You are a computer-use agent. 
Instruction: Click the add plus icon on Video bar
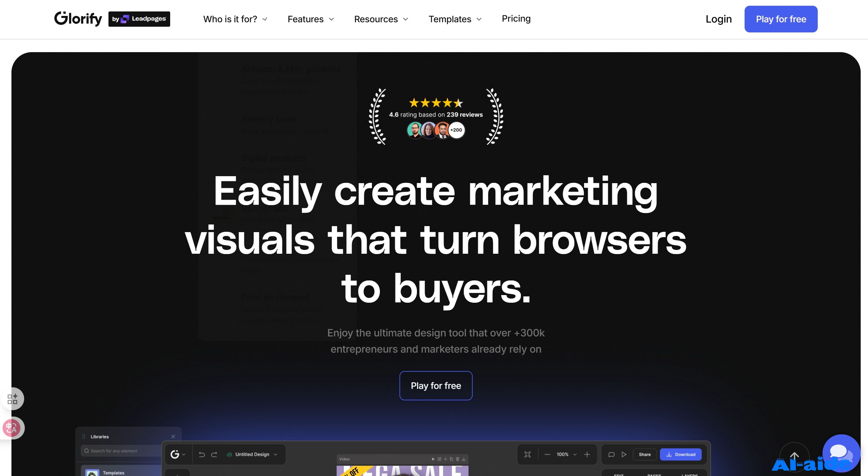click(x=446, y=459)
